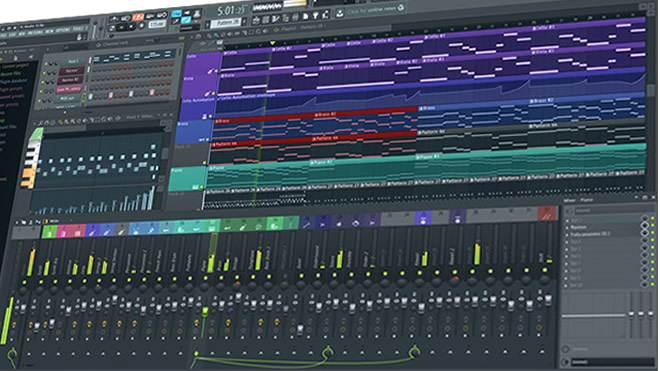Select the playlist zoom tool icon

click(x=258, y=31)
